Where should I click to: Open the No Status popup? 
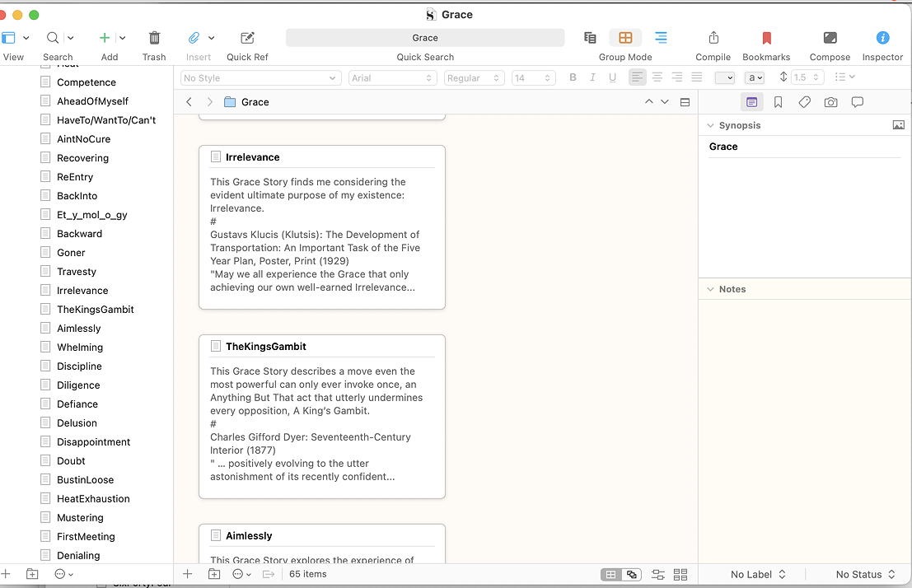865,574
